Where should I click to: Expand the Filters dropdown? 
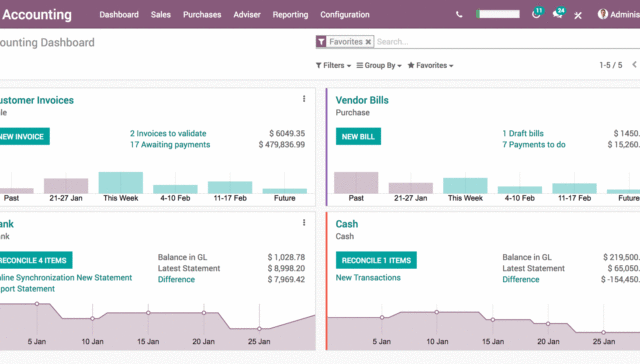[x=333, y=65]
